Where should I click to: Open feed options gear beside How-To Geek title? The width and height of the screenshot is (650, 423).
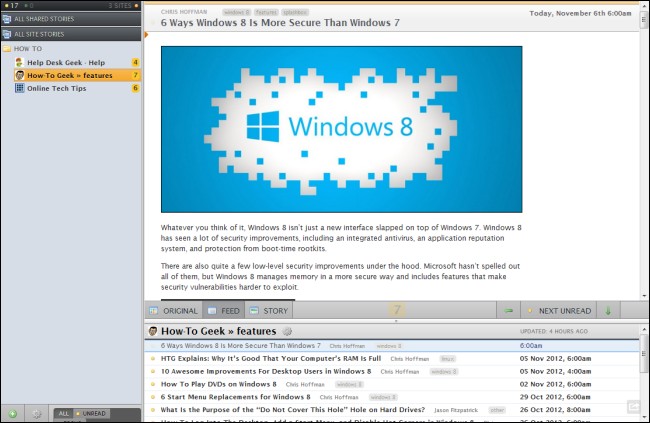coord(287,331)
